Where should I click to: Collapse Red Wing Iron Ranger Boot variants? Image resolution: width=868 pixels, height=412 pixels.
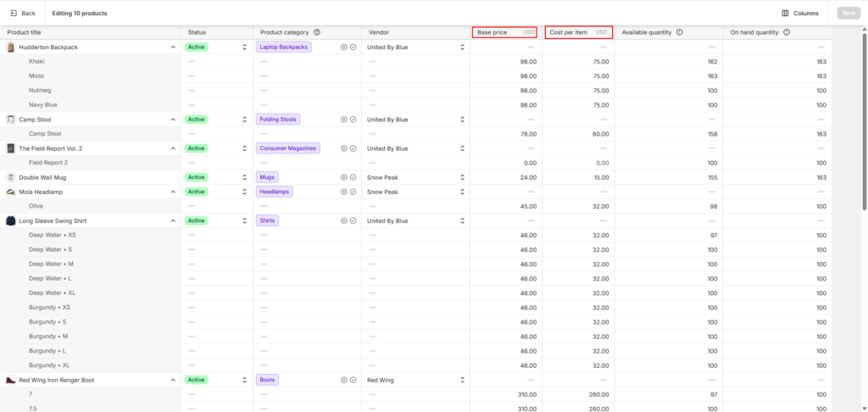pos(173,380)
